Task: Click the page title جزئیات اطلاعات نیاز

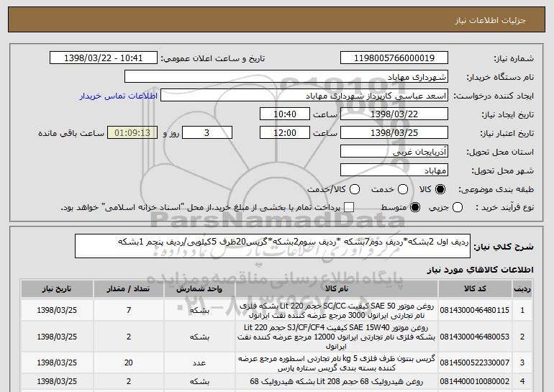Action: pos(490,20)
